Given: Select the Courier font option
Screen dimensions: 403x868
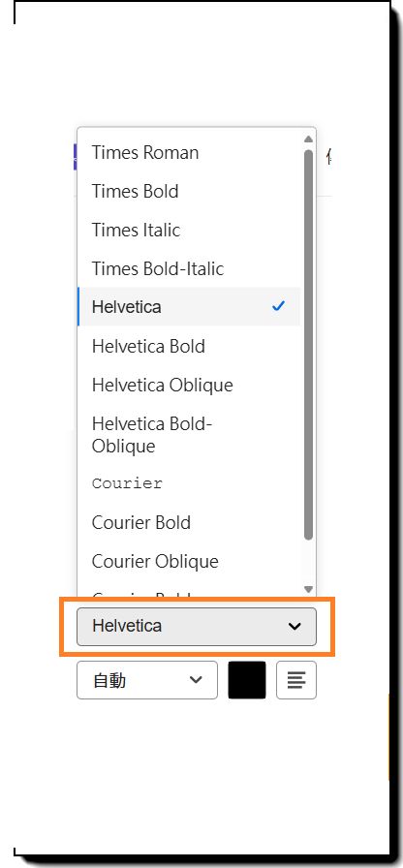Looking at the screenshot, I should coord(189,483).
